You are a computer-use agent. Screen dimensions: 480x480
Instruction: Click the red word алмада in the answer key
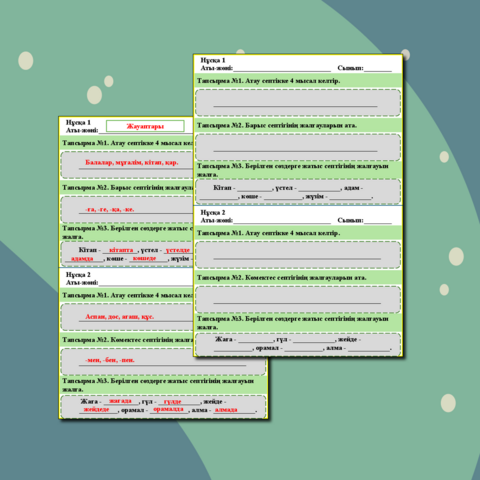point(226,409)
